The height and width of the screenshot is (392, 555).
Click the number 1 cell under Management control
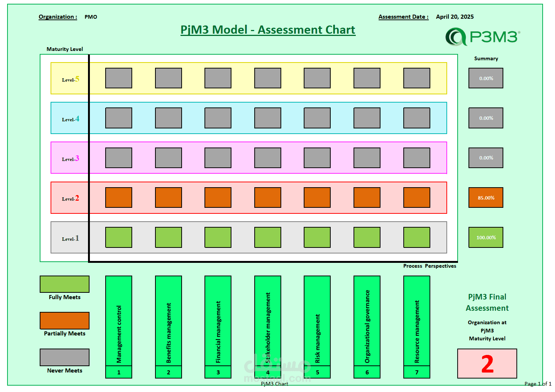119,372
